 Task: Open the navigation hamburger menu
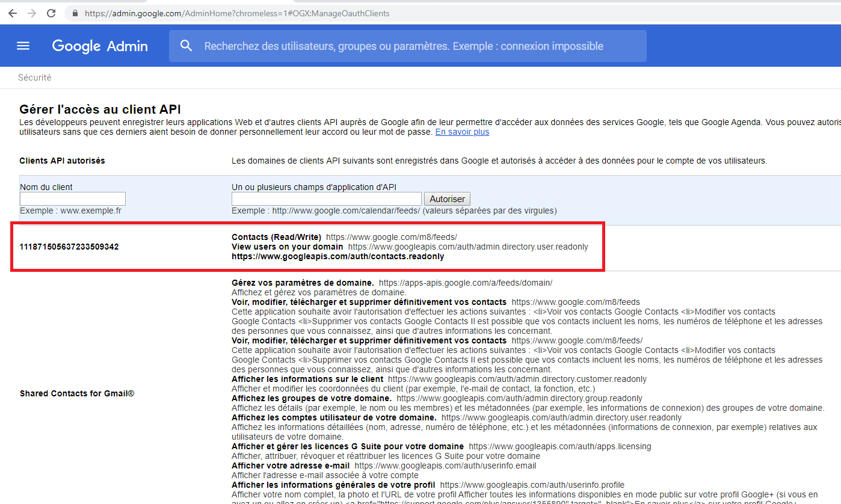click(23, 45)
